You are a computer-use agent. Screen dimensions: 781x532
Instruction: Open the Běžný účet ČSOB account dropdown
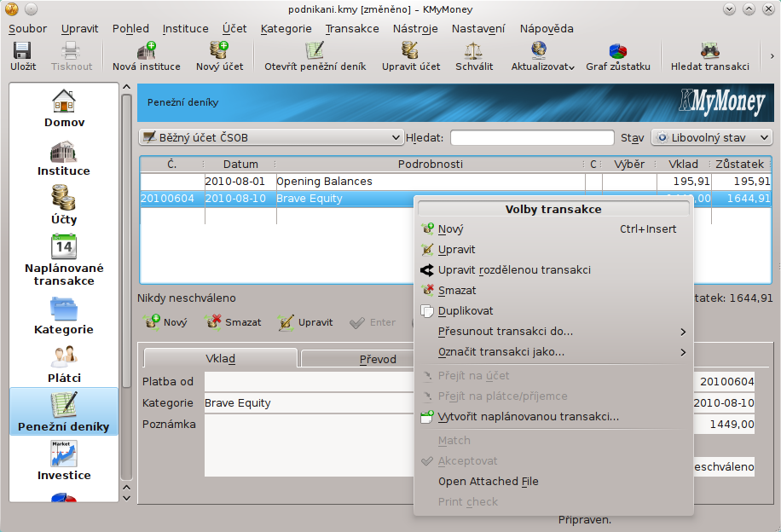pos(270,137)
